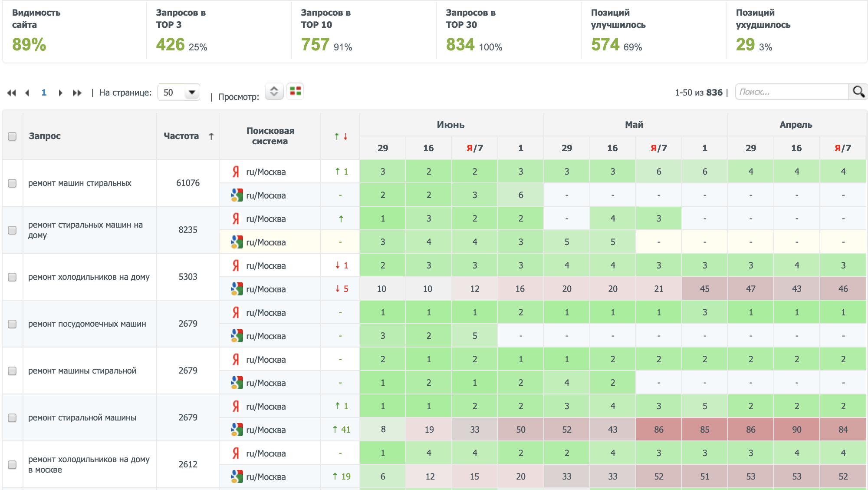Viewport: 868px width, 490px height.
Task: Click the magnifier search icon
Action: [x=858, y=92]
